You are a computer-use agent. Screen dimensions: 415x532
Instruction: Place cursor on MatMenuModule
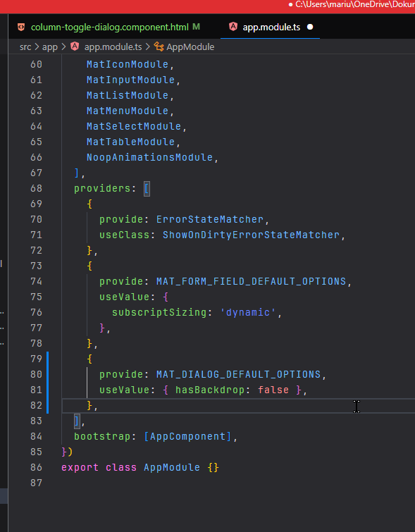click(128, 111)
